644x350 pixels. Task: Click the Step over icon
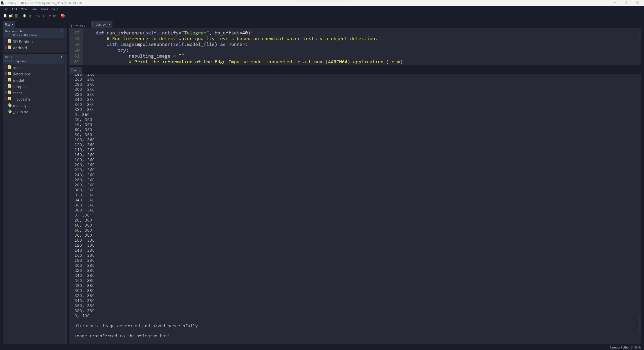click(x=38, y=16)
